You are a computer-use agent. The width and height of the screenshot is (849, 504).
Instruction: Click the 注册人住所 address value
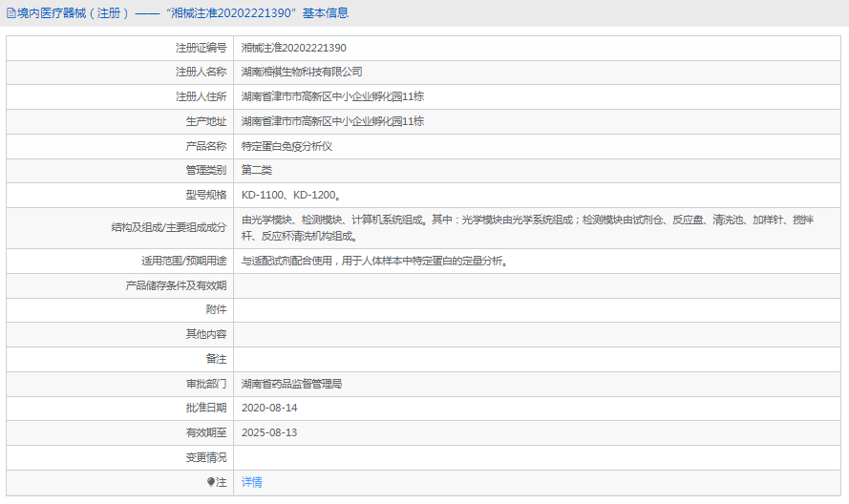pos(332,97)
